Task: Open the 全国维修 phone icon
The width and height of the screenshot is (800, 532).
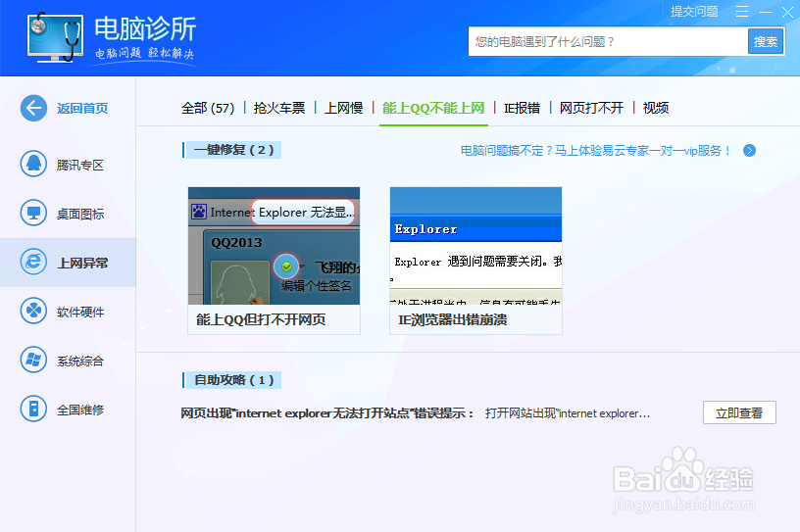Action: (33, 410)
